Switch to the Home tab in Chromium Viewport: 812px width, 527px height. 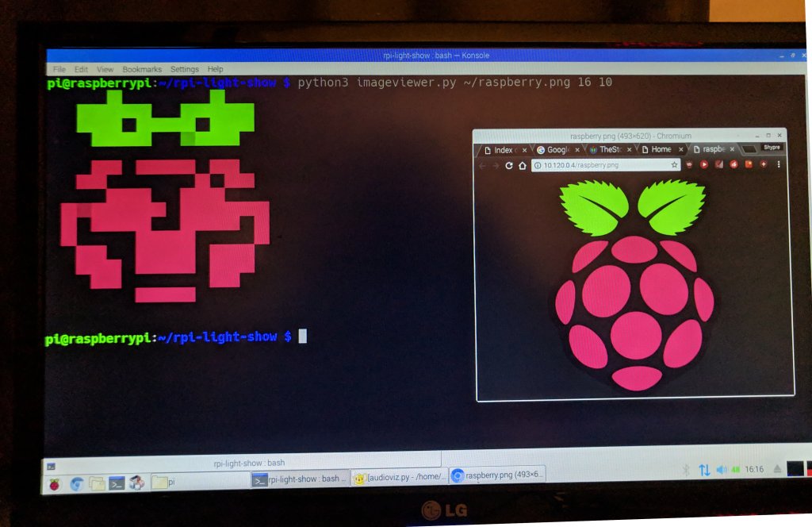661,149
